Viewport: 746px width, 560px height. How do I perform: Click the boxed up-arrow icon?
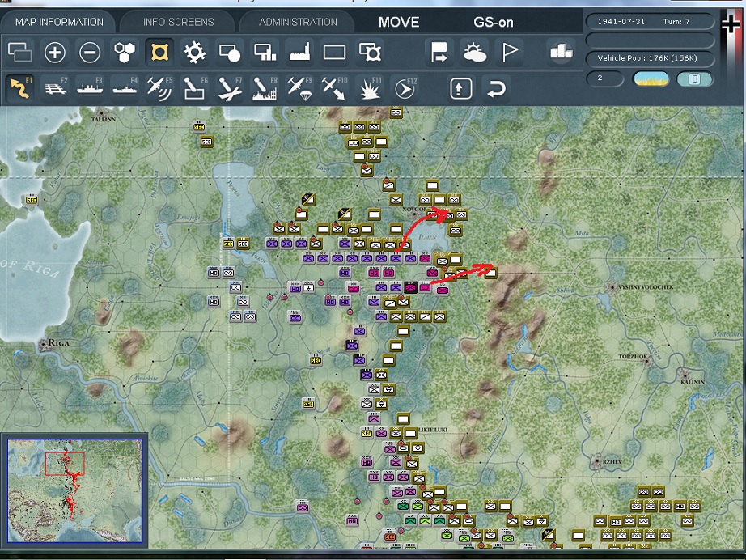[460, 88]
